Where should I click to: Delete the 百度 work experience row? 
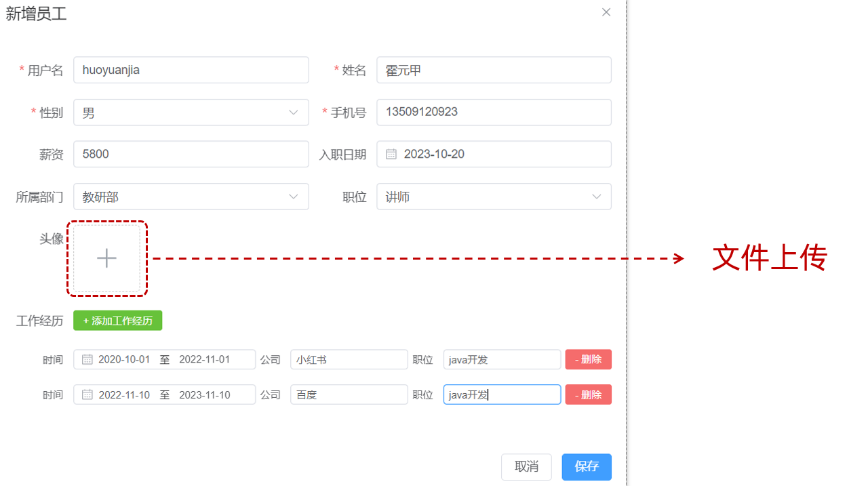589,394
